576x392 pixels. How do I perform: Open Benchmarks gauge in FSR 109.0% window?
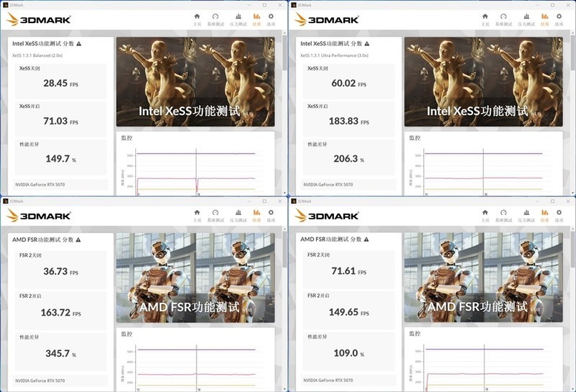503,212
